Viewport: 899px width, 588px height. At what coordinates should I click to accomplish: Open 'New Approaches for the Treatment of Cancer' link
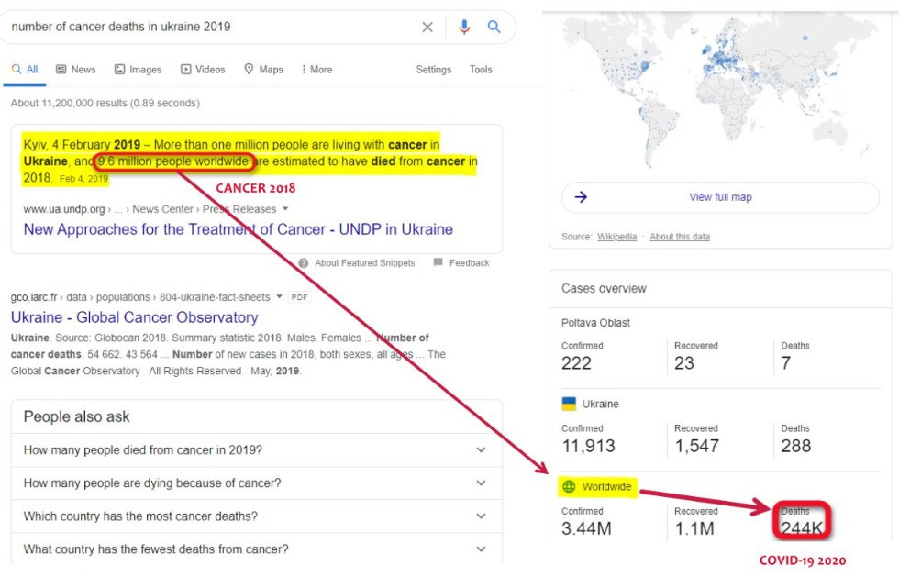pyautogui.click(x=238, y=229)
